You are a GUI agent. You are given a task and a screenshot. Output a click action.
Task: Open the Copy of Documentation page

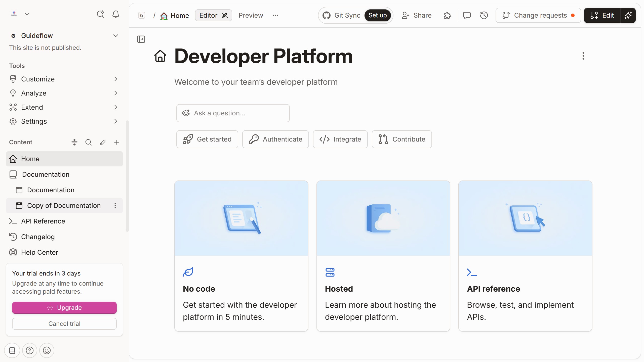tap(64, 206)
